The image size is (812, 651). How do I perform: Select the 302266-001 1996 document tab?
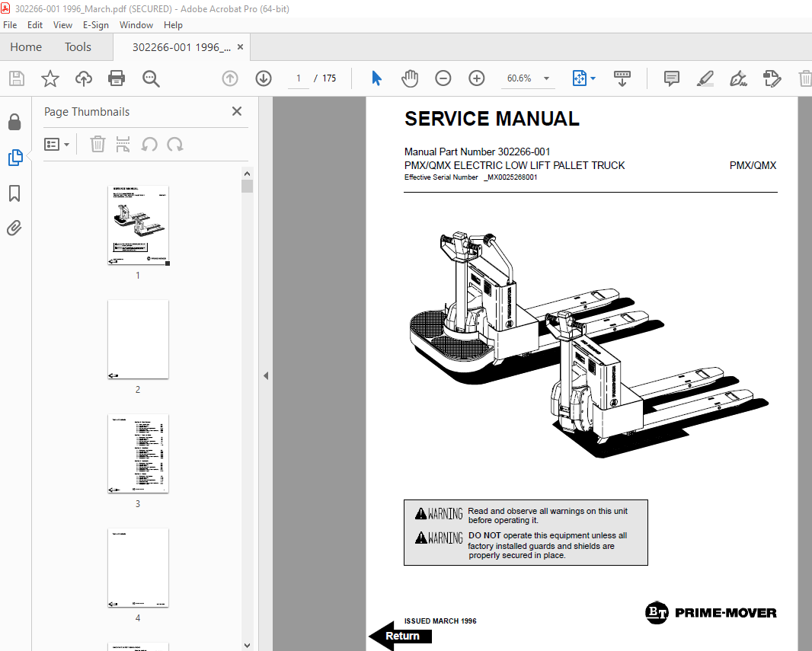point(181,47)
